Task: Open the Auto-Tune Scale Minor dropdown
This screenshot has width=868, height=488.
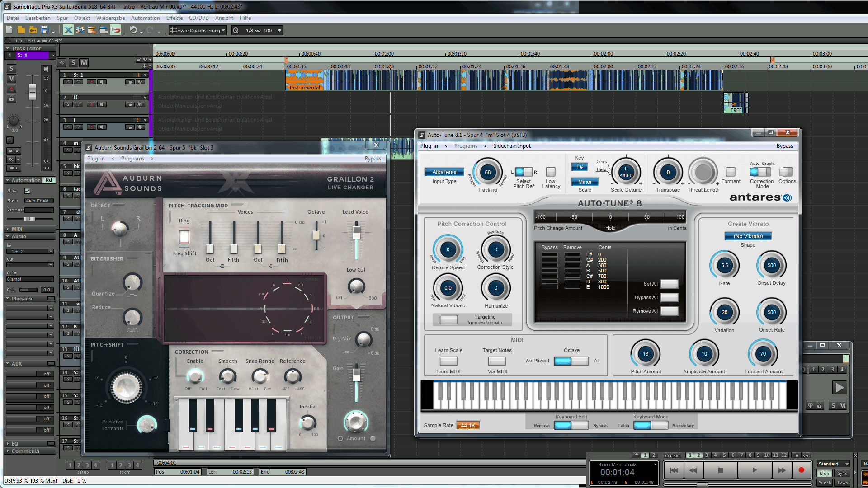Action: (585, 182)
